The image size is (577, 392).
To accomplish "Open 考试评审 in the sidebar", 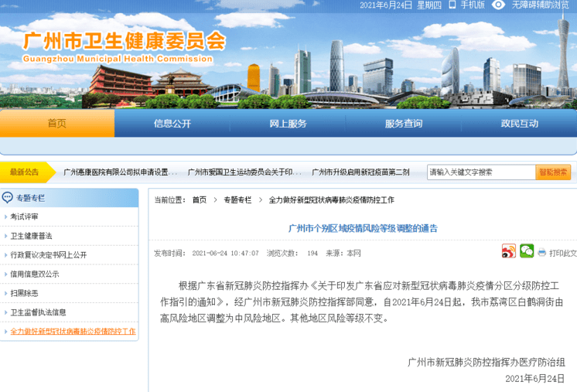I will pos(24,217).
